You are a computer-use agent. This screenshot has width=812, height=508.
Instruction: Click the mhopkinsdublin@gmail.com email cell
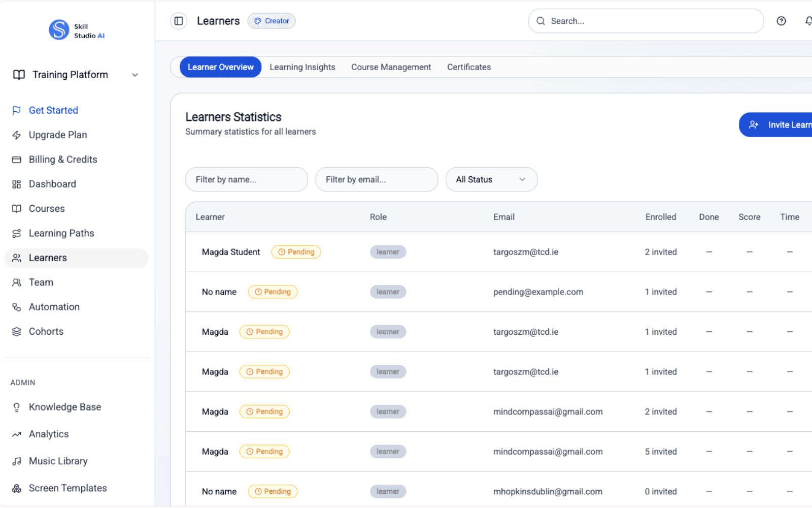(548, 492)
